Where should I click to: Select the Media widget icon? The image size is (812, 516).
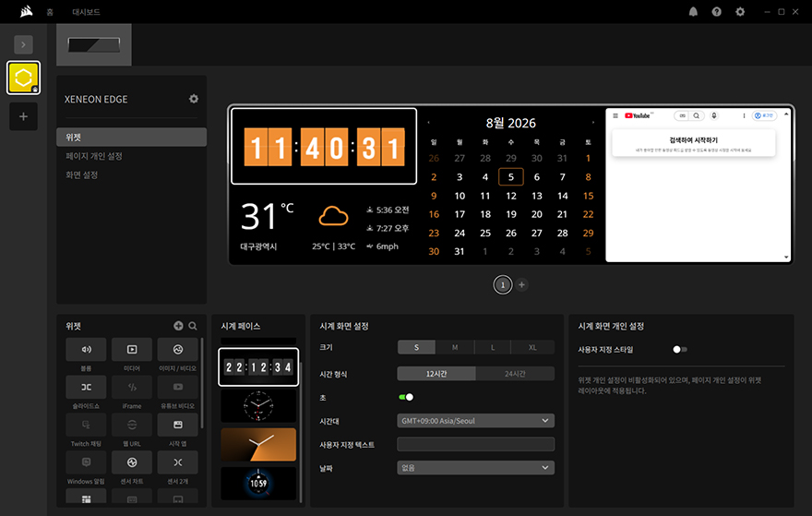point(132,349)
